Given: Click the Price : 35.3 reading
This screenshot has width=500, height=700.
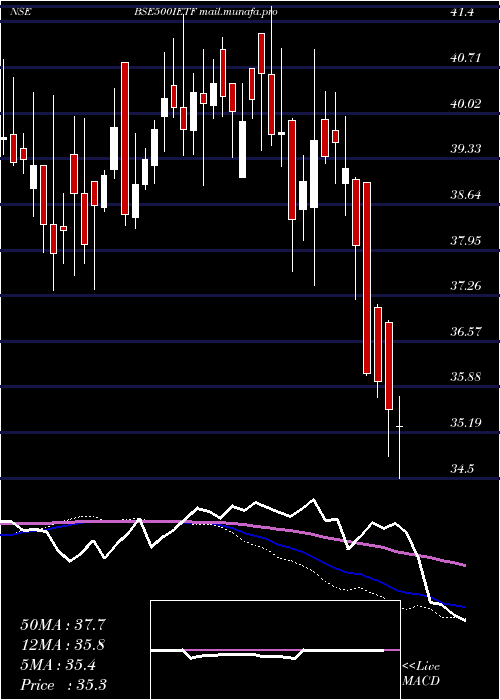Looking at the screenshot, I should coord(63,685).
